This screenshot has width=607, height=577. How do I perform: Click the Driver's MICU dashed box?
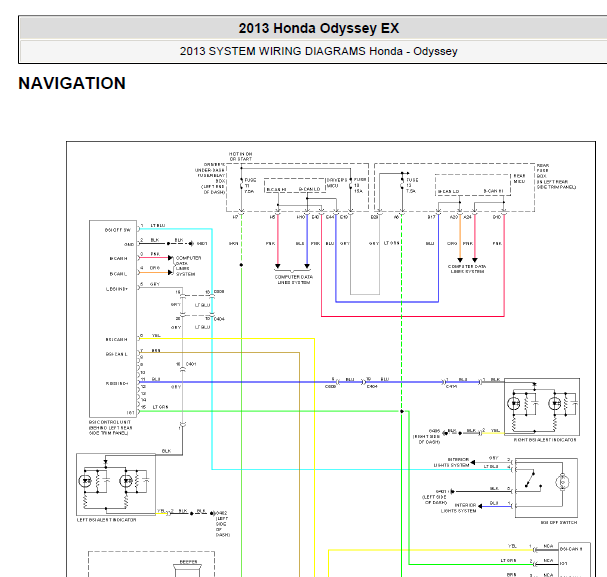tap(295, 185)
